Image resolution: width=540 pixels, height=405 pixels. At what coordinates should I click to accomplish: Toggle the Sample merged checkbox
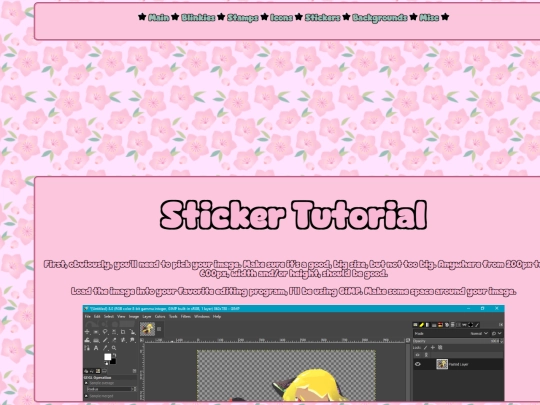(x=86, y=396)
